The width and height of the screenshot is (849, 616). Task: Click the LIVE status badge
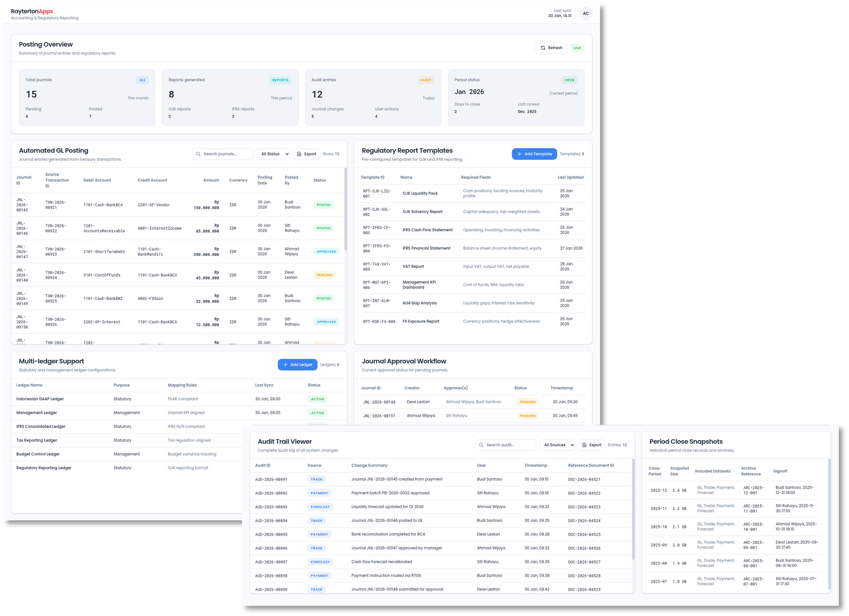[577, 48]
